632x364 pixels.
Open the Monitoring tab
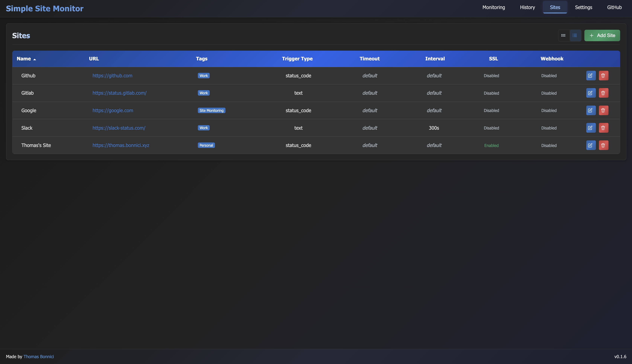pos(493,7)
